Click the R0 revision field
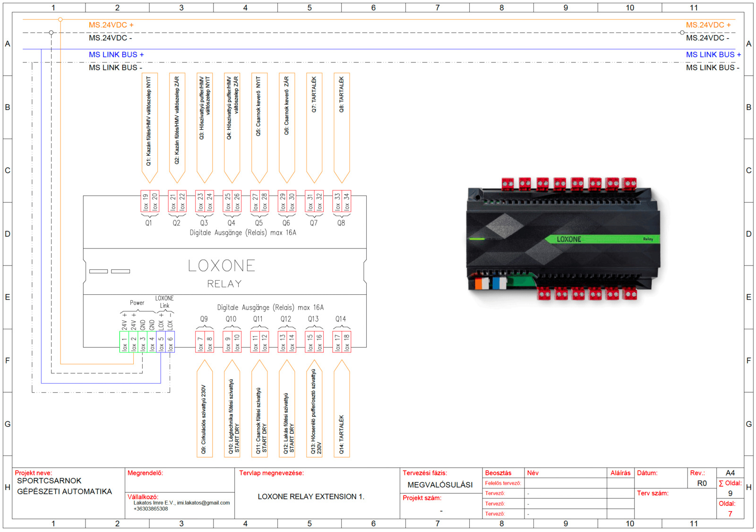 702,483
